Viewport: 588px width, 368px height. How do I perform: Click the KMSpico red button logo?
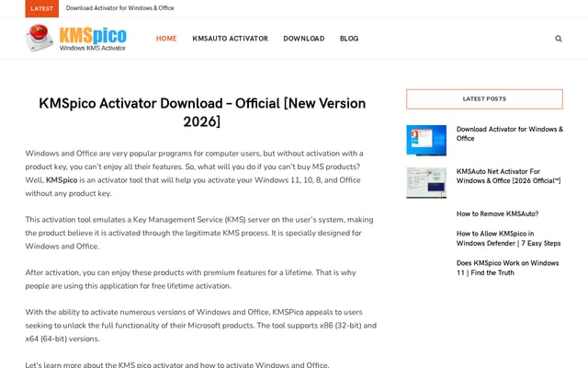[x=40, y=38]
